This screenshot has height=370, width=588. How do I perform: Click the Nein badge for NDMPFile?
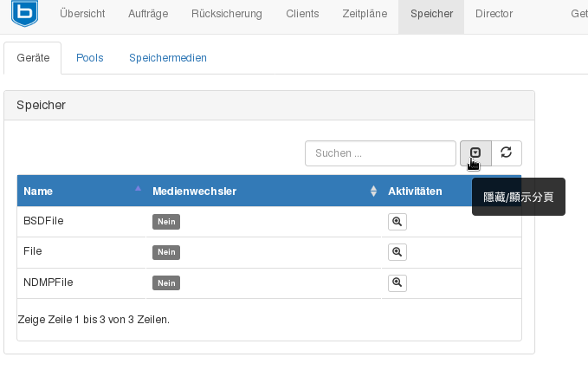[x=166, y=282]
